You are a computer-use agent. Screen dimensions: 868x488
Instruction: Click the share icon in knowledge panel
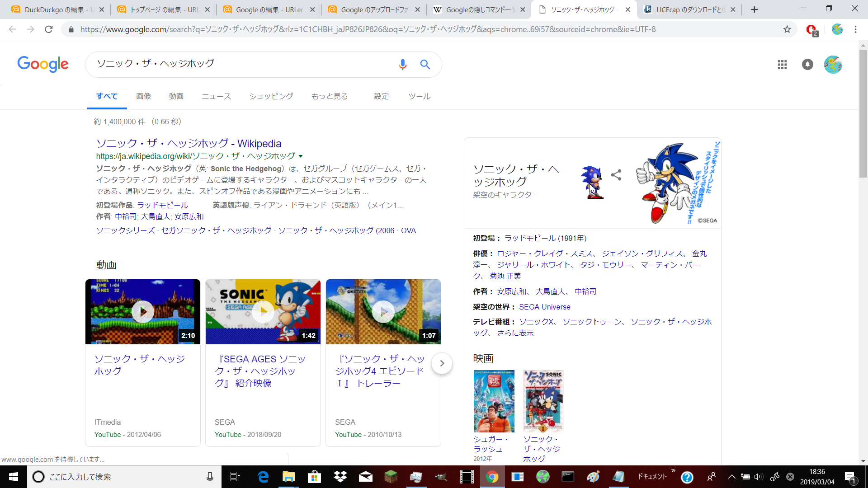pos(616,175)
